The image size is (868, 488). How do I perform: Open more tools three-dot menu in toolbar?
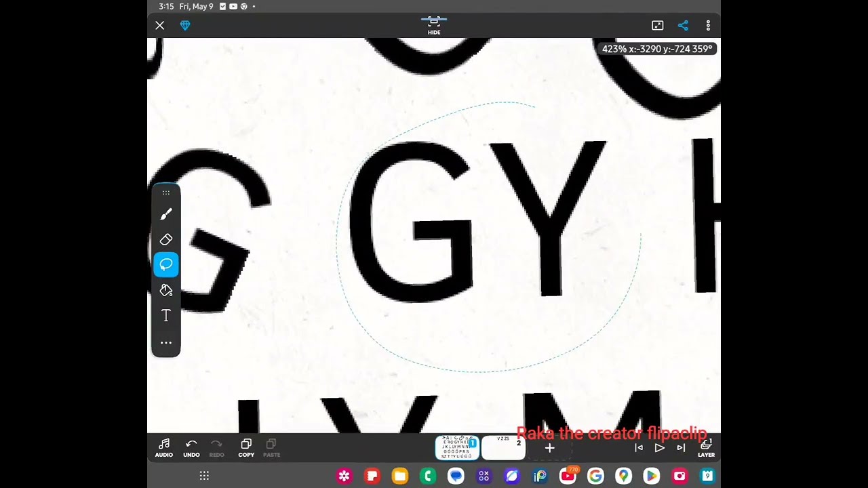166,343
